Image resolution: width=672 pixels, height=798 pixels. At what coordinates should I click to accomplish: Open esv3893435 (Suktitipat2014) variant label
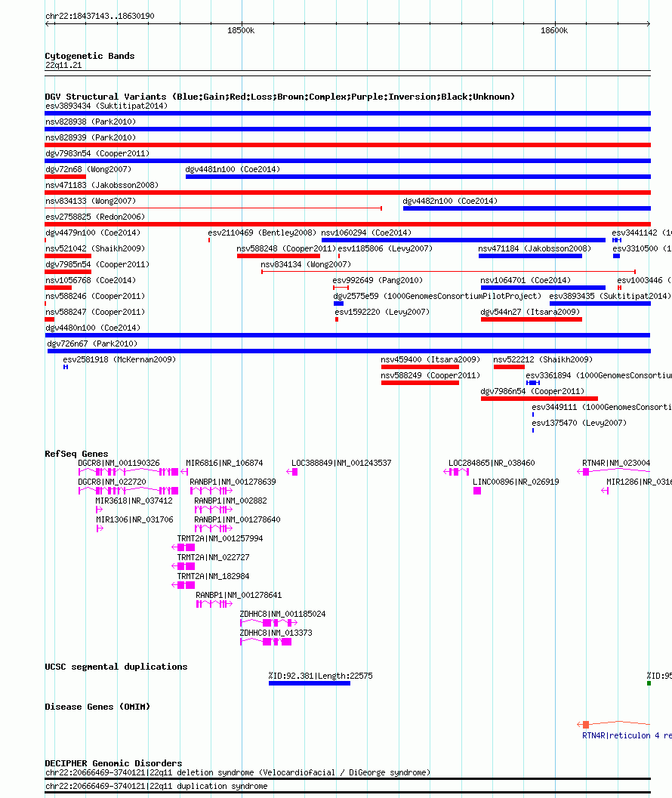[610, 296]
